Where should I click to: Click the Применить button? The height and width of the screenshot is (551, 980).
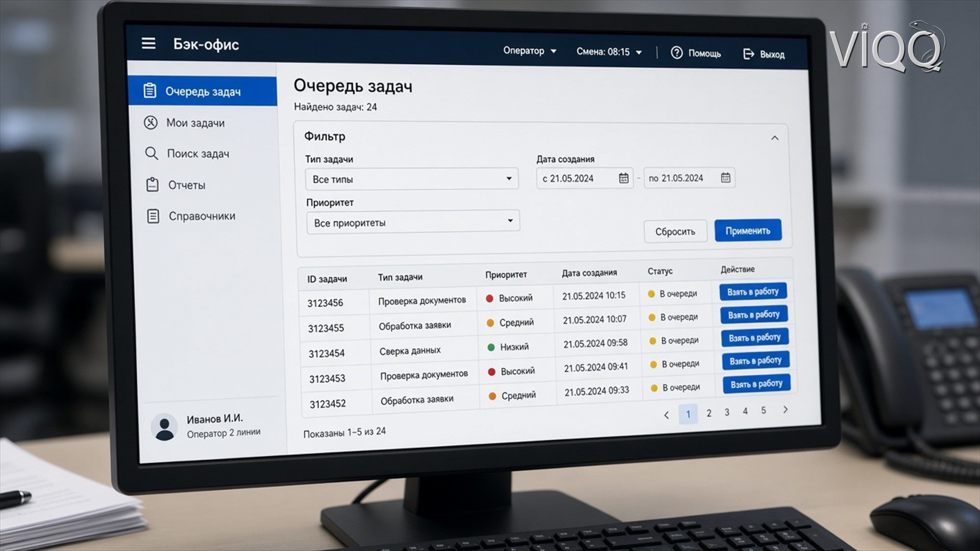(x=748, y=231)
